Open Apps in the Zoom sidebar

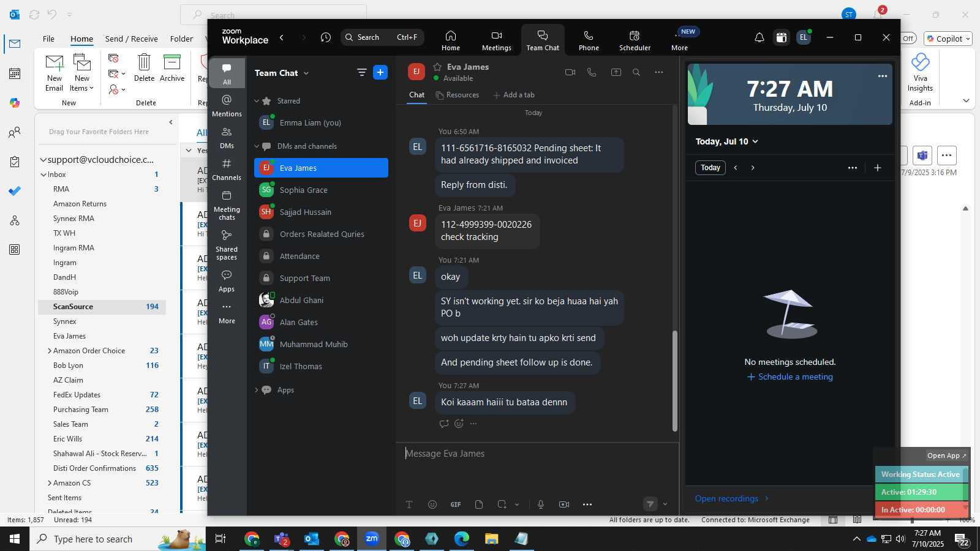tap(227, 280)
